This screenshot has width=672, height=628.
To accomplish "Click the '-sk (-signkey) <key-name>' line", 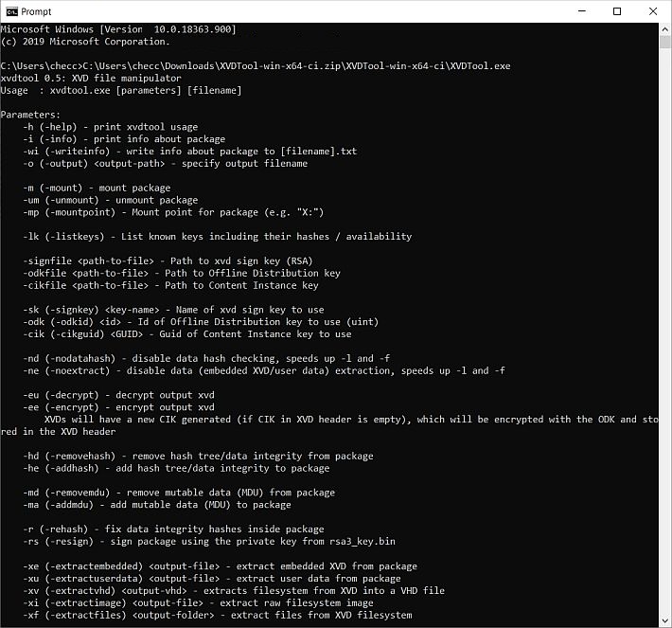I will (173, 310).
